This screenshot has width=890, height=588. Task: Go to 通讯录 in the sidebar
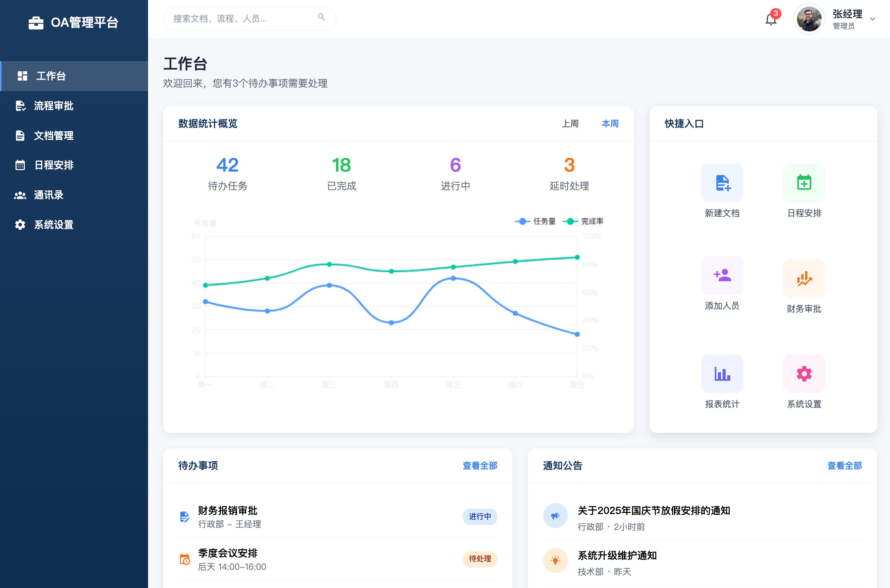point(48,195)
